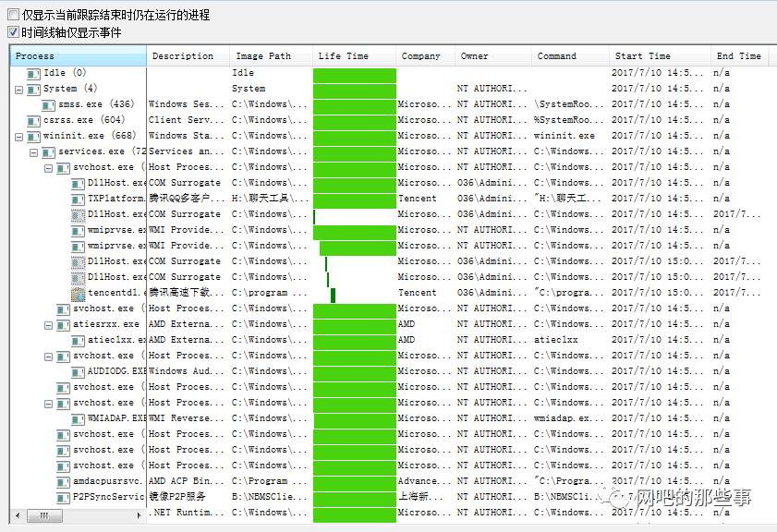Click the tencentdl Life Time bar
This screenshot has width=777, height=532.
coord(333,294)
